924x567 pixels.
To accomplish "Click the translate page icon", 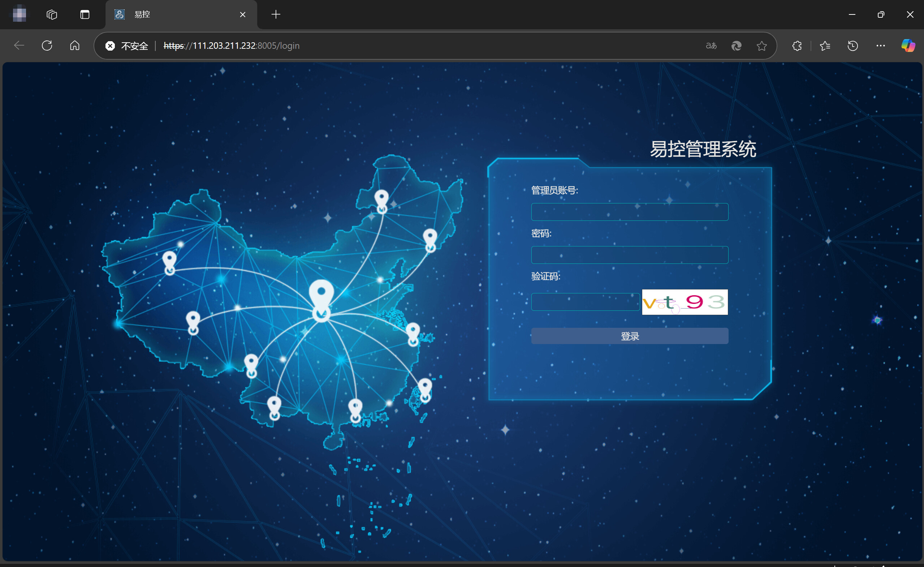I will point(711,46).
